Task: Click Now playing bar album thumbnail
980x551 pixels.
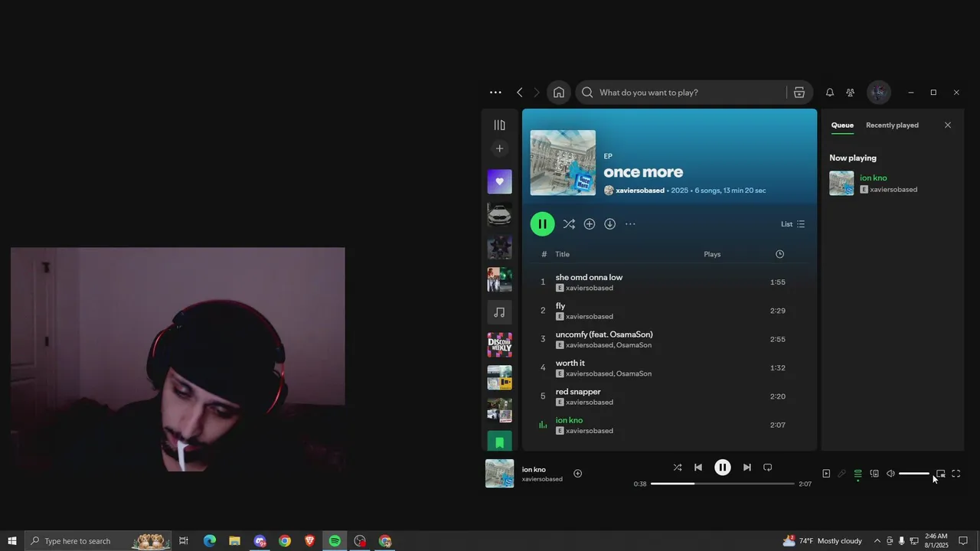Action: point(499,474)
